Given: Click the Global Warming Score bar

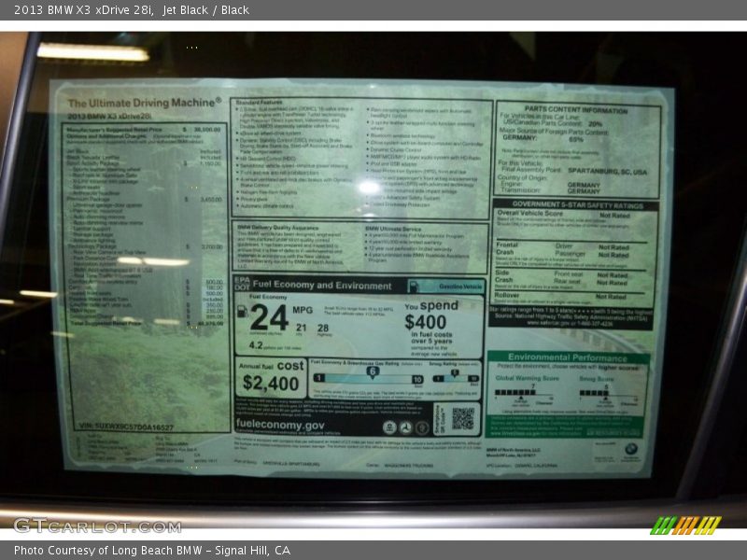Looking at the screenshot, I should pyautogui.click(x=523, y=393).
